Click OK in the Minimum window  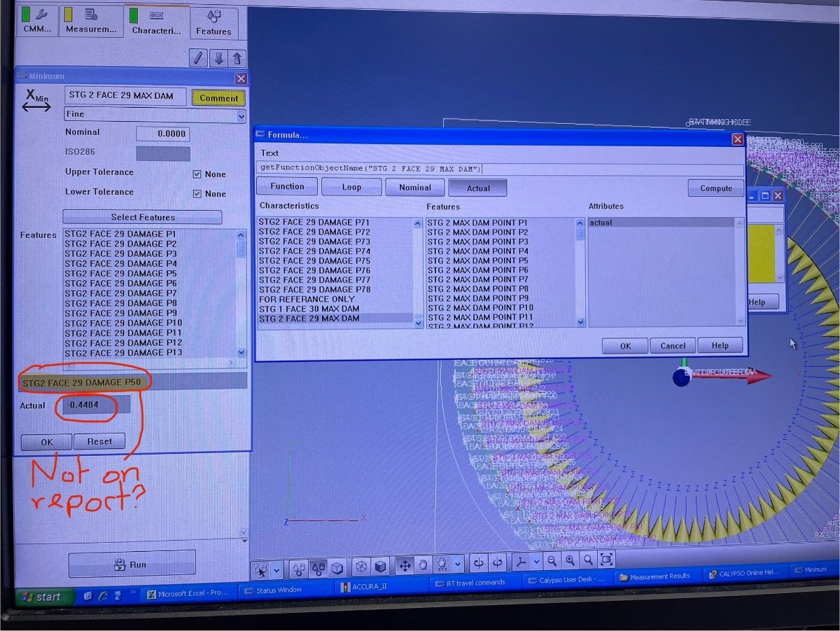(46, 442)
